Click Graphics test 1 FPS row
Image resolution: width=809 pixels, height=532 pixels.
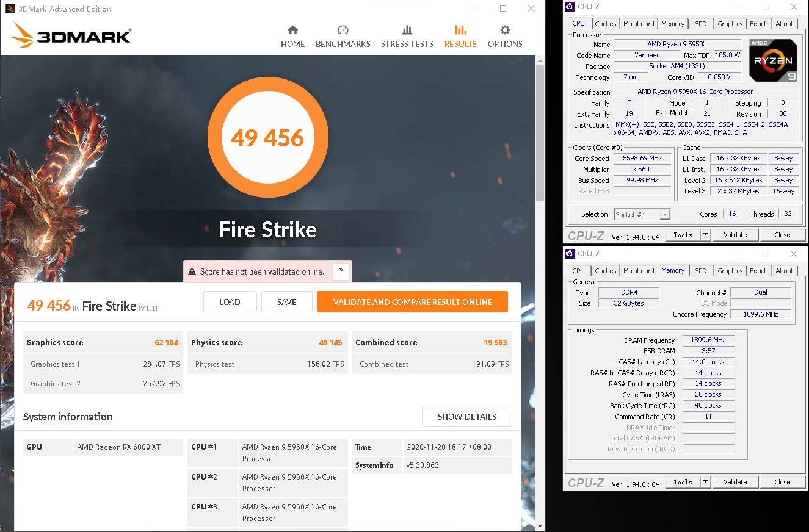(x=103, y=364)
